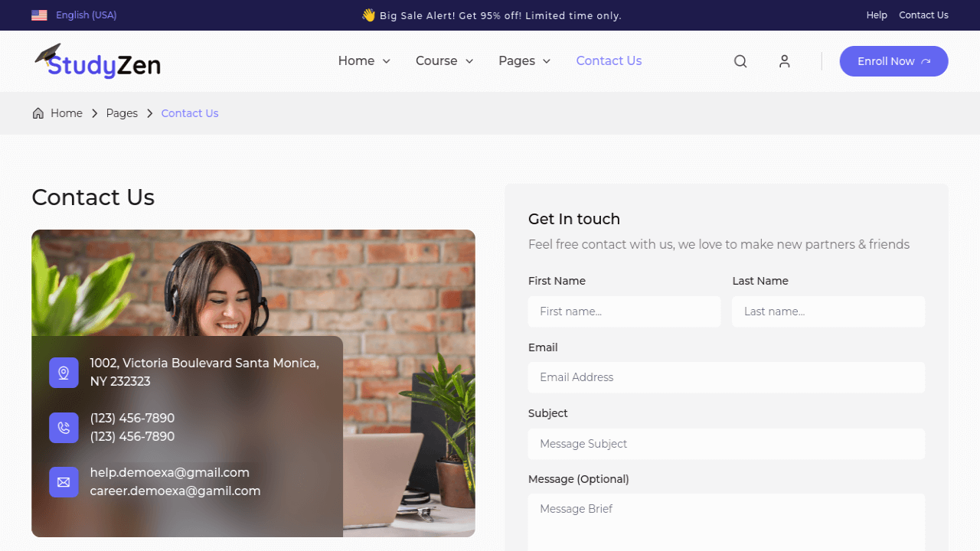Click the Email Address input field

tap(727, 377)
